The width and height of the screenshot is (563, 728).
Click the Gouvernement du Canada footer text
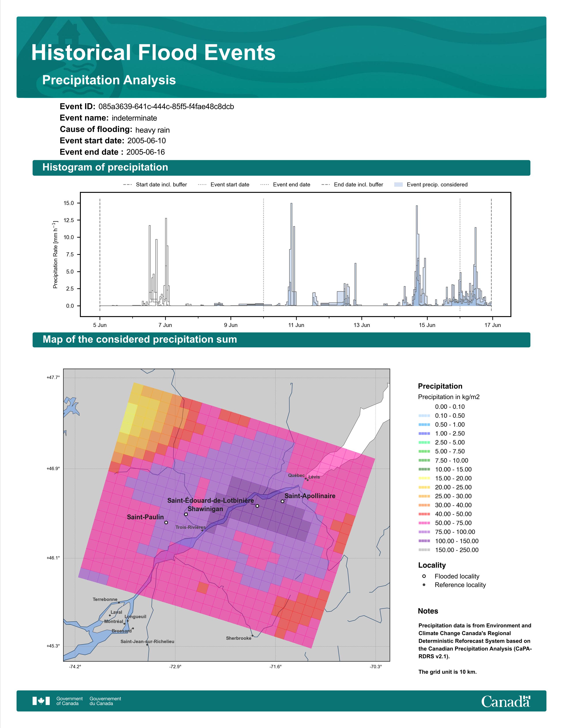105,701
